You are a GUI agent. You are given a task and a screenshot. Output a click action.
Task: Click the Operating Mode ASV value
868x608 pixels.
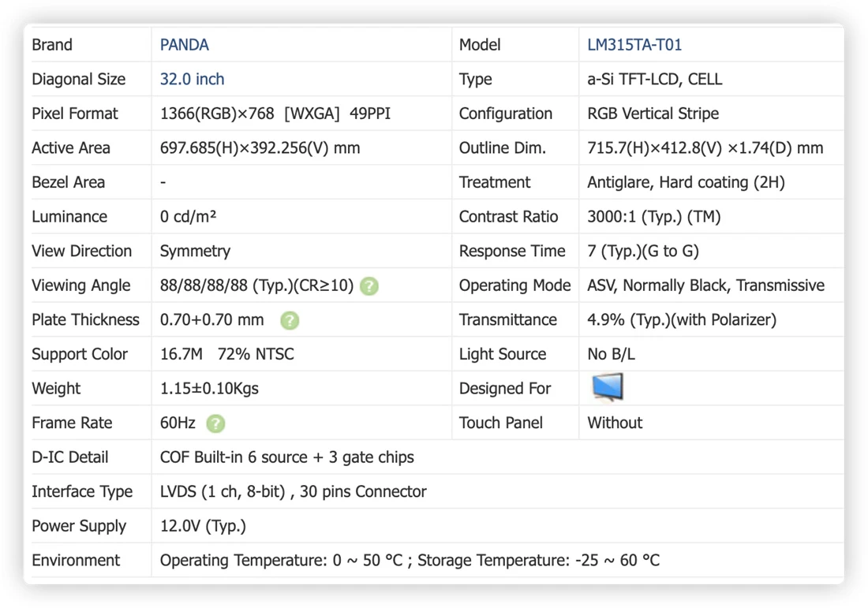point(705,285)
